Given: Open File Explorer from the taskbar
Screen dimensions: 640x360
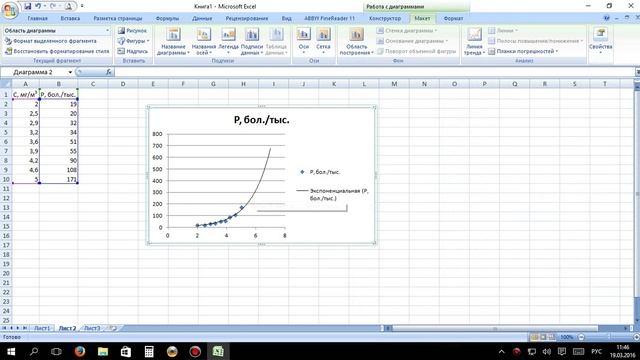Looking at the screenshot, I should (103, 351).
